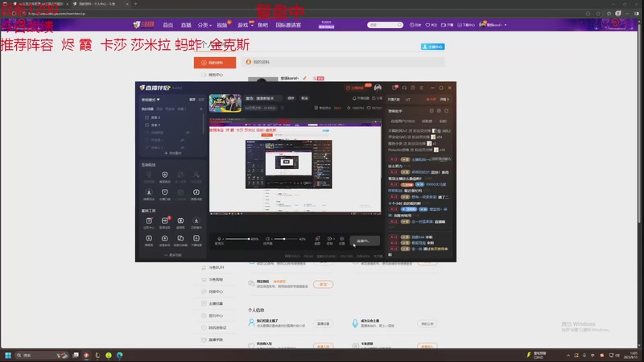Image resolution: width=644 pixels, height=362 pixels.
Task: Click the second icon in 基础工具 bottom row
Action: click(x=165, y=240)
